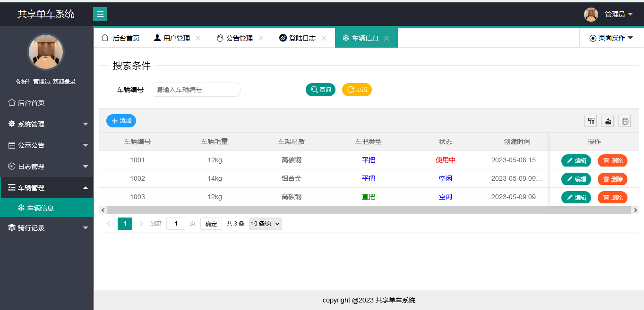The height and width of the screenshot is (310, 644).
Task: Click the 创建时间 column header
Action: click(517, 142)
